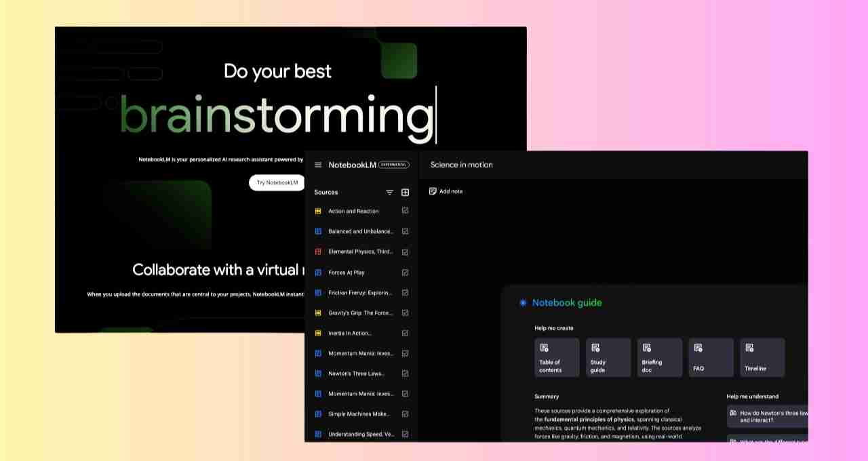Click the yellow slides icon for Action and Reaction
Viewport: 868px width, 461px height.
pyautogui.click(x=318, y=211)
